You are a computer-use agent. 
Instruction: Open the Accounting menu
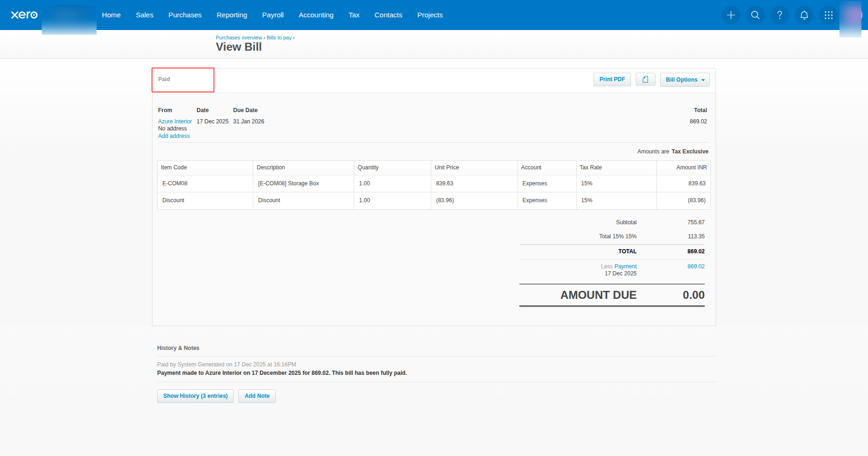[316, 15]
